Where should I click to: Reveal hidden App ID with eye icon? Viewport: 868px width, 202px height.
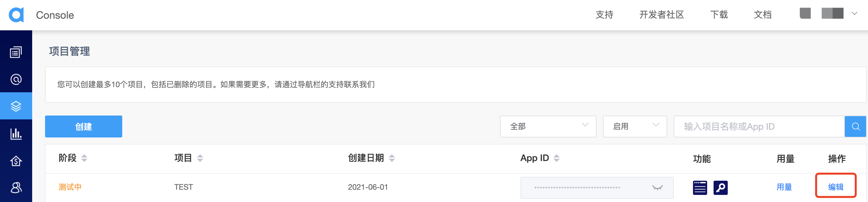pyautogui.click(x=657, y=187)
